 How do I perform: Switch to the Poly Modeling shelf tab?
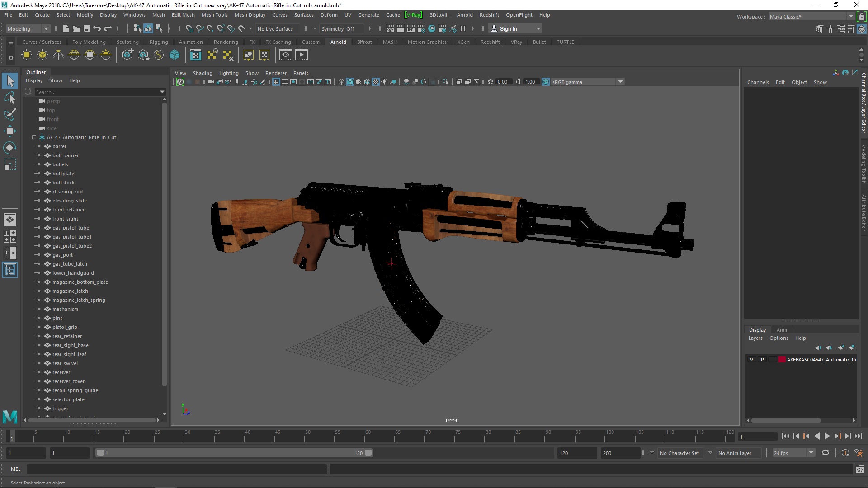click(89, 42)
